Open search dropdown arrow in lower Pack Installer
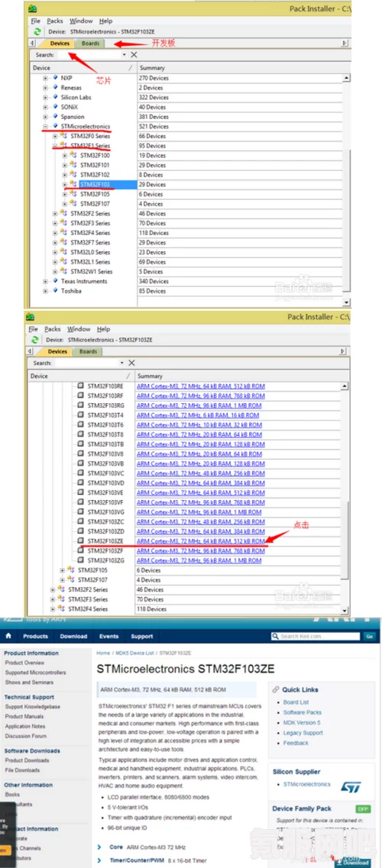Image resolution: width=382 pixels, height=868 pixels. 122,363
